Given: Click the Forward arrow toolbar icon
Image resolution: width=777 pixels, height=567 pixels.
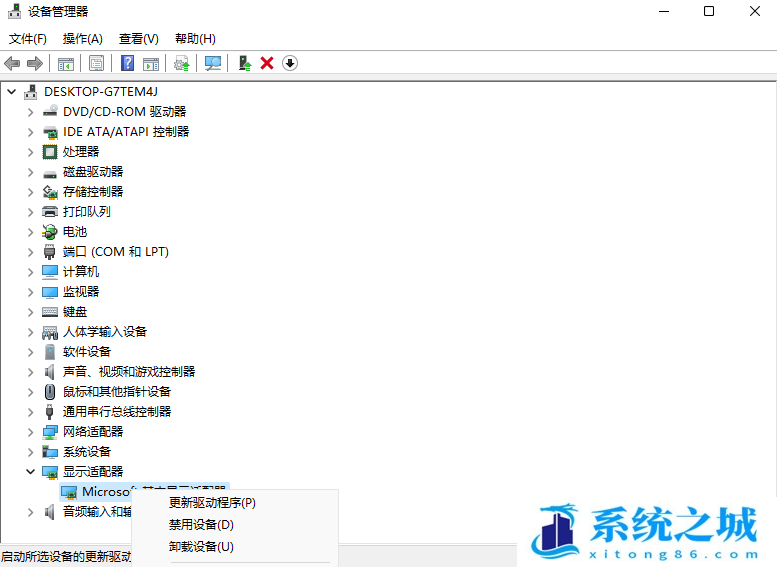Looking at the screenshot, I should coord(35,63).
